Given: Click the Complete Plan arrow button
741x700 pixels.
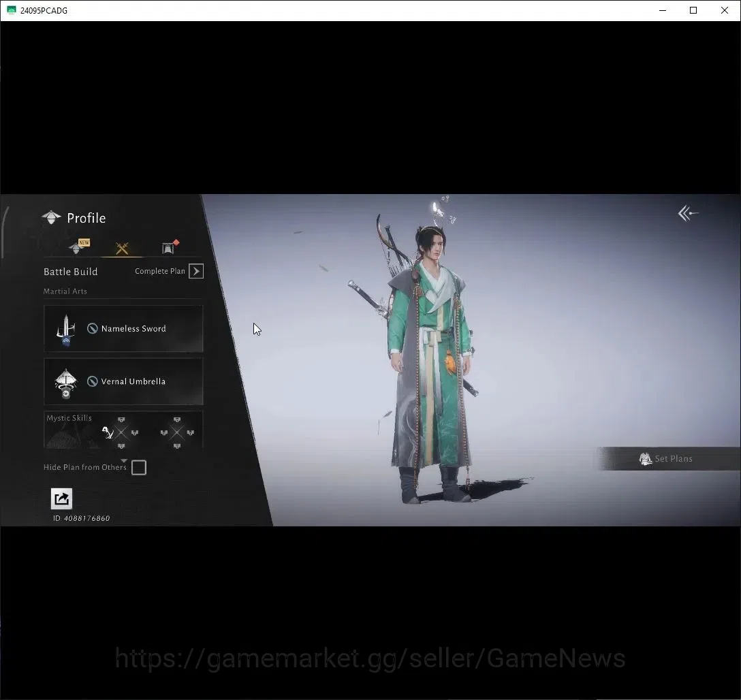Looking at the screenshot, I should coord(196,271).
